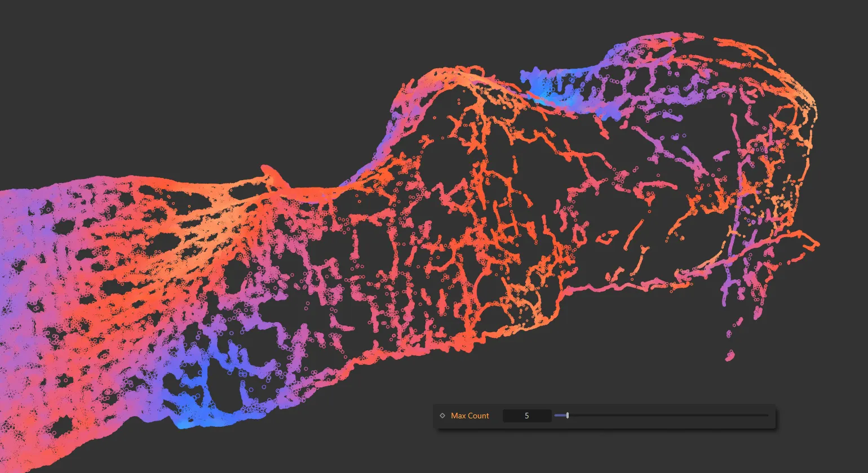Click the filled blue portion of the slider
Screen dimensions: 868x473
[560, 416]
